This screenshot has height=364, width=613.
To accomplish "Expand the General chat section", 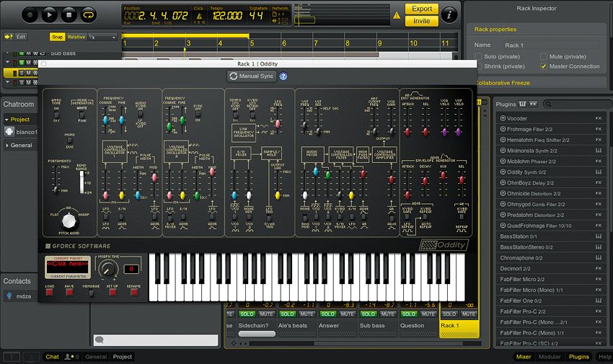I will pos(6,146).
